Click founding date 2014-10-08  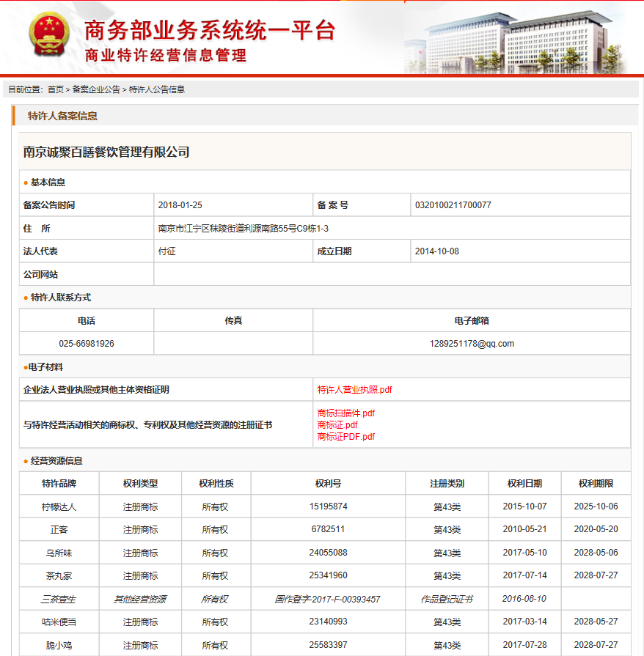pos(436,251)
